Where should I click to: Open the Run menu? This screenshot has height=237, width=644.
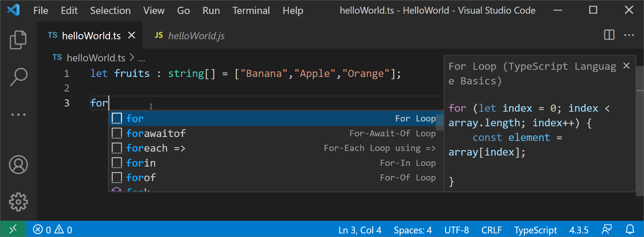[211, 11]
